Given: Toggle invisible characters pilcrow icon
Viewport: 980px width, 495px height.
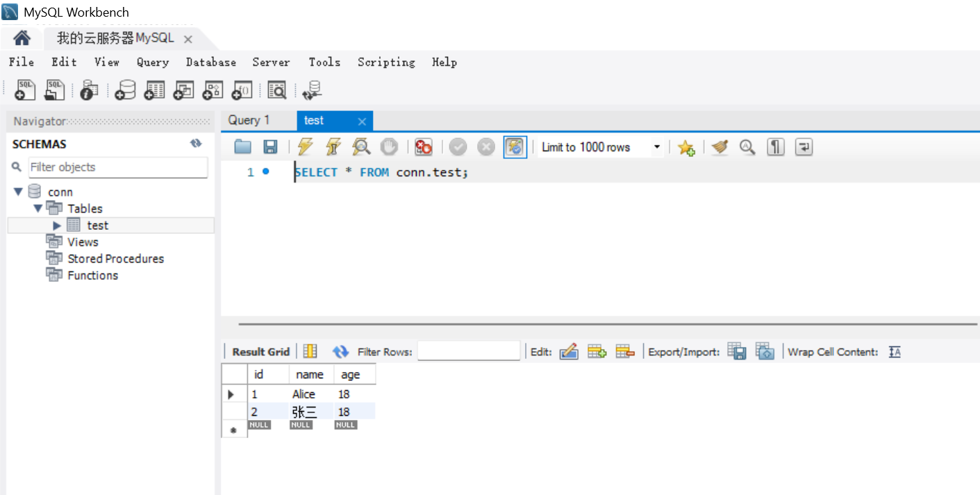Looking at the screenshot, I should [776, 146].
